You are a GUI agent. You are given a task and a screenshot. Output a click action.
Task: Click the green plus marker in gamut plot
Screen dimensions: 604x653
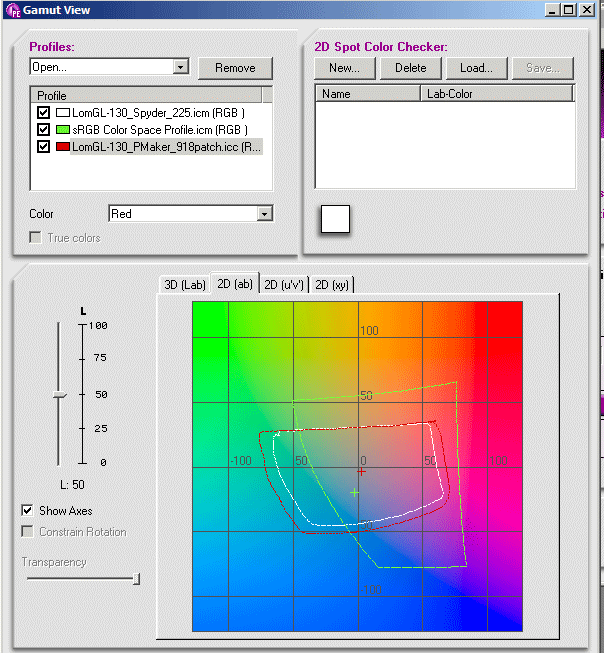(x=354, y=493)
